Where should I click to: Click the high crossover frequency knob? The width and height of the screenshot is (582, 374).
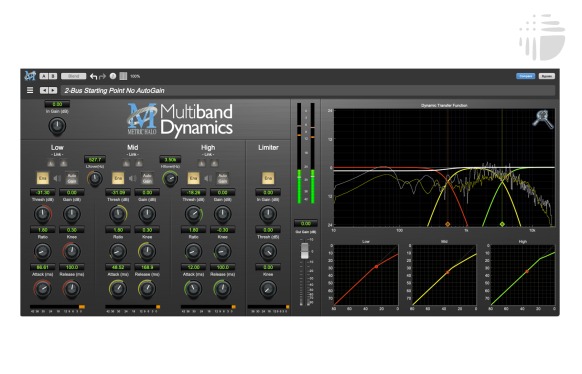click(x=170, y=178)
